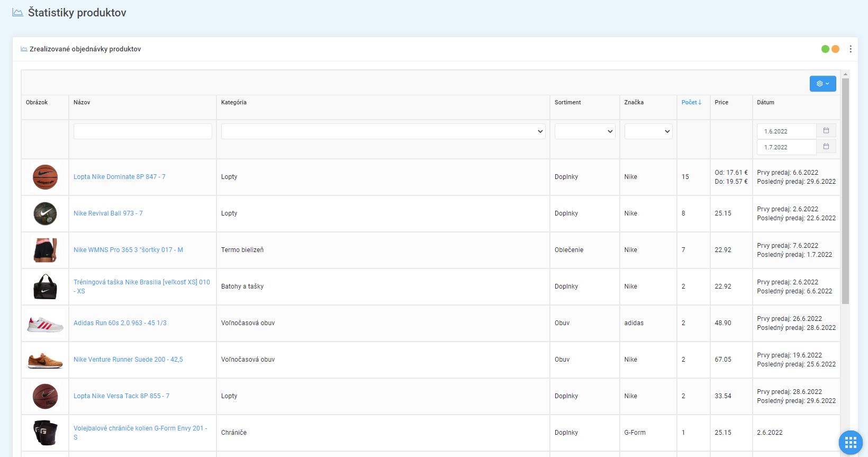The height and width of the screenshot is (457, 868).
Task: Sort by the Počet column header
Action: [691, 102]
